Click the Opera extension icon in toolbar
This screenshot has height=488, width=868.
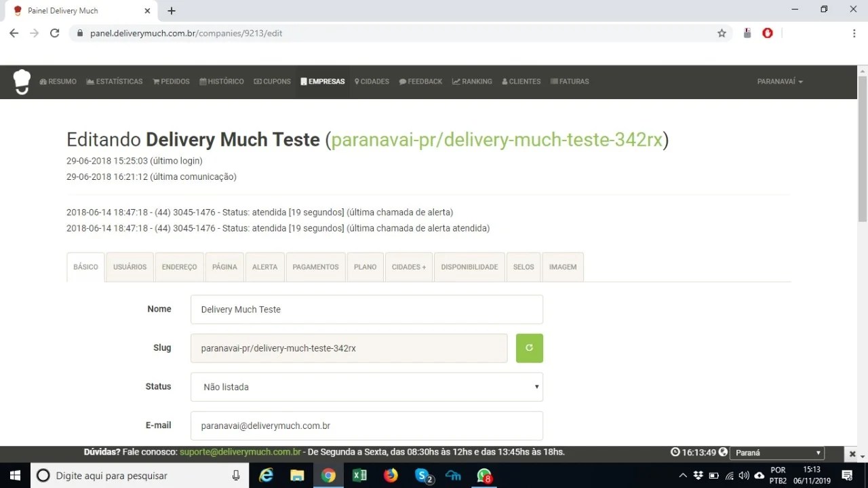[x=768, y=33]
